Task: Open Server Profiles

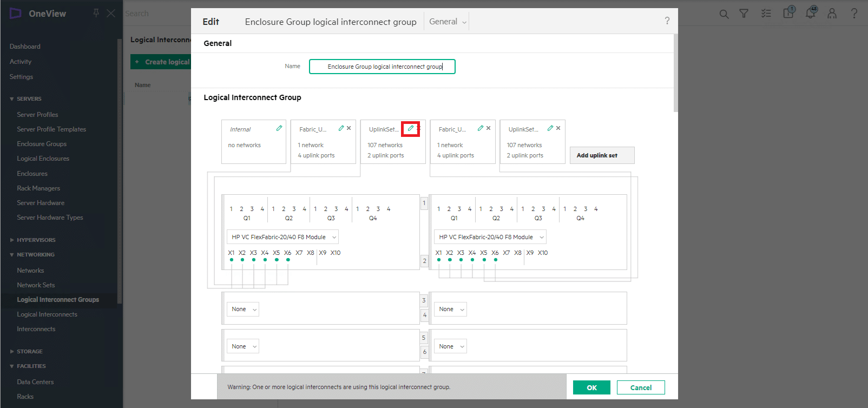Action: click(x=37, y=115)
